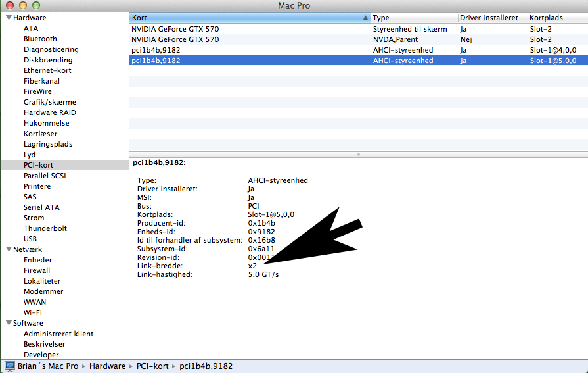The image size is (588, 373).
Task: Open Strøm in the sidebar
Action: coord(34,218)
